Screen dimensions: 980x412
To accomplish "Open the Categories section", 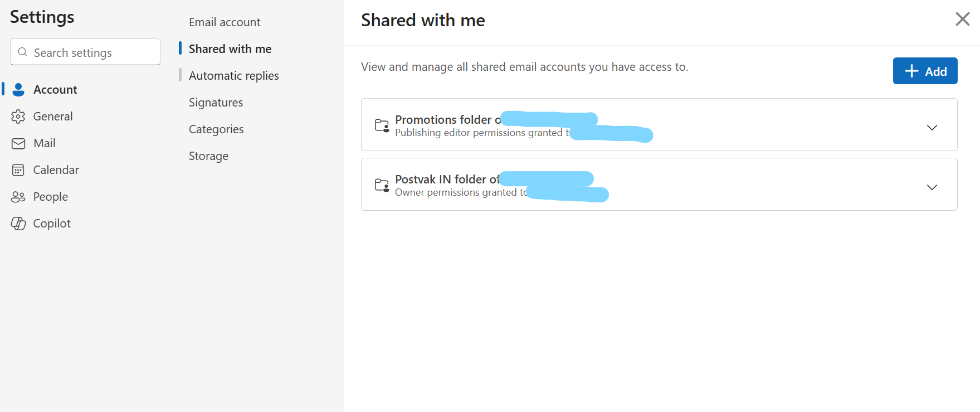I will point(216,129).
